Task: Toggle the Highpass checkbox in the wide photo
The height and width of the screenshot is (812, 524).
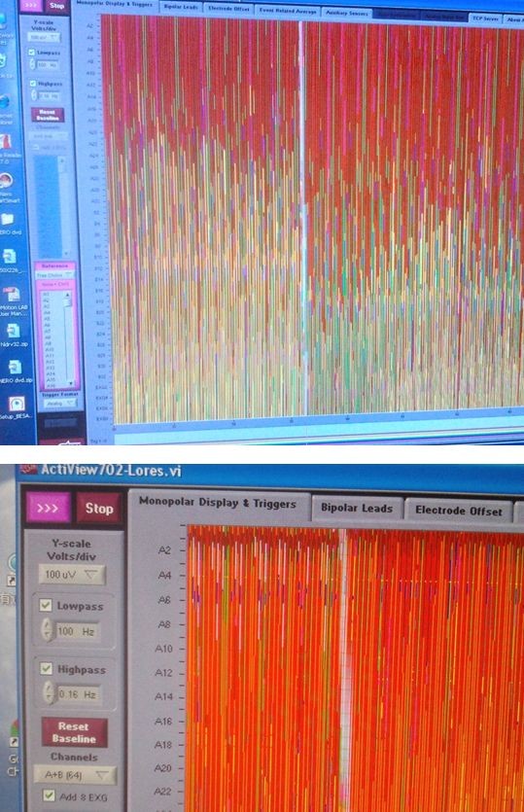Action: [33, 84]
